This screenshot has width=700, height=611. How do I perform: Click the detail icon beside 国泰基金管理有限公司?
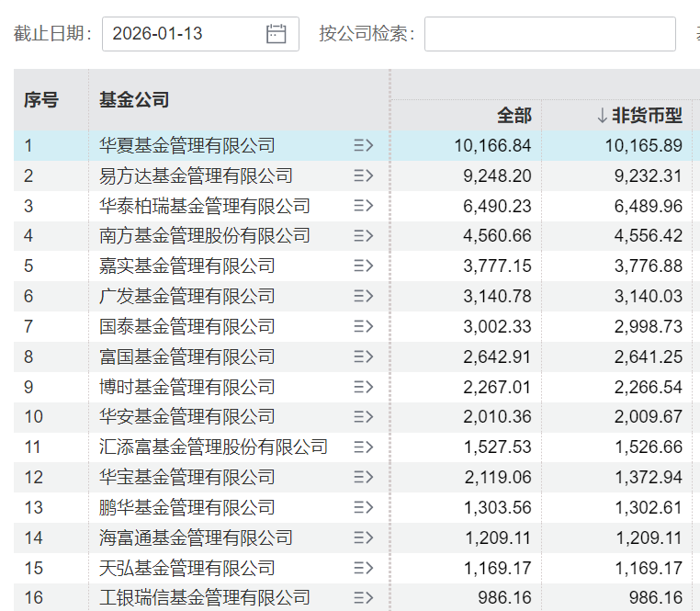363,326
